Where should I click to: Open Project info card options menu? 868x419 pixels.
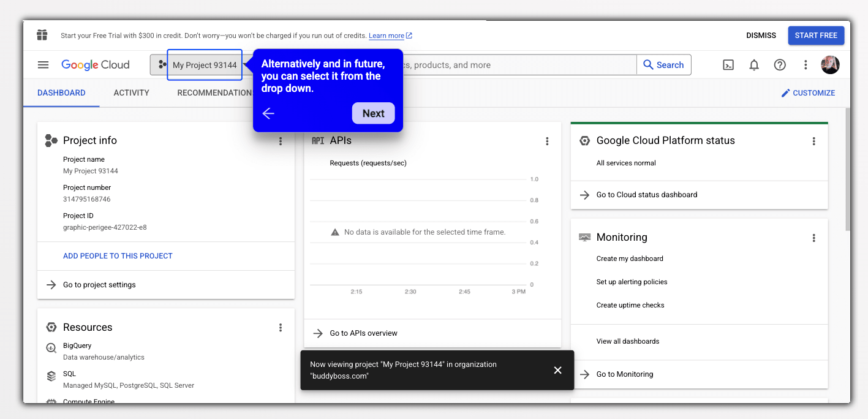(281, 141)
